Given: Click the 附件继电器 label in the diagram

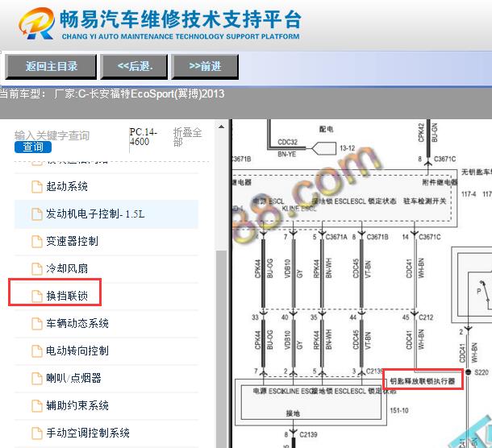Looking at the screenshot, I should click(x=440, y=182).
